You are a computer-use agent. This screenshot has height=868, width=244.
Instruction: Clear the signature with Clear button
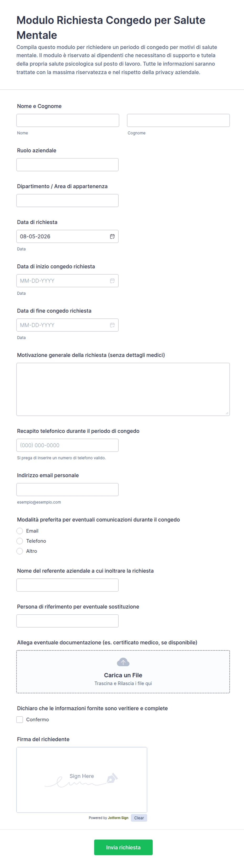coord(139,818)
